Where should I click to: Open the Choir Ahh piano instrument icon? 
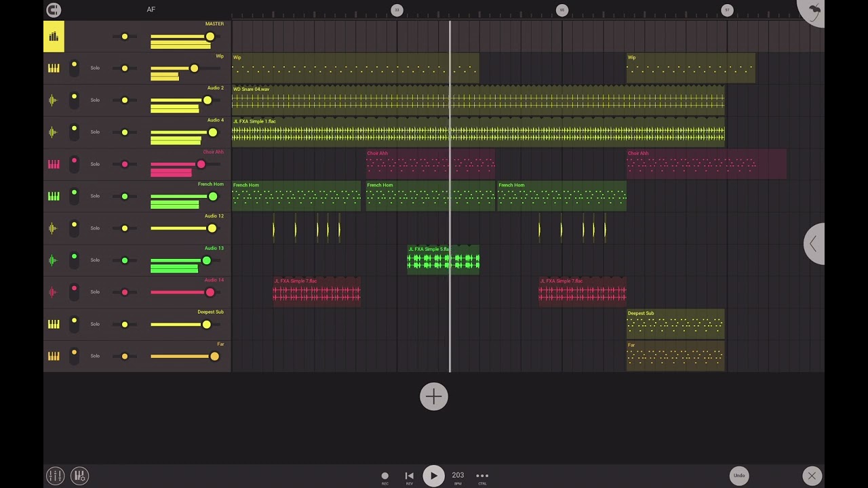pyautogui.click(x=54, y=164)
